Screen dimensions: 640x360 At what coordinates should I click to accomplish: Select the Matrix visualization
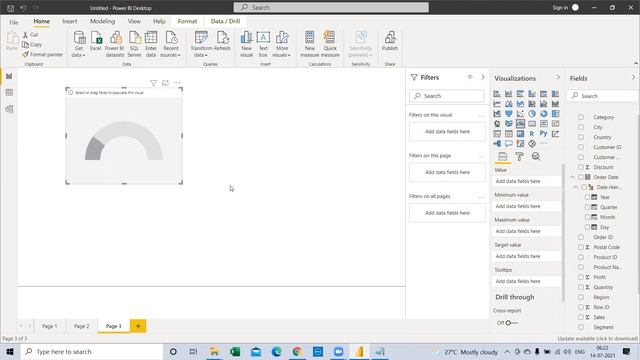click(520, 134)
